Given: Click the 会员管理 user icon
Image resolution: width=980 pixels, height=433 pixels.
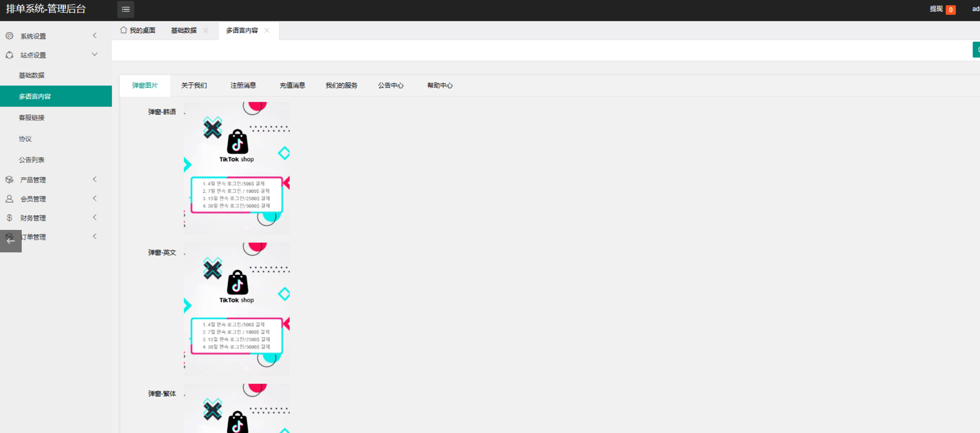Looking at the screenshot, I should (9, 199).
